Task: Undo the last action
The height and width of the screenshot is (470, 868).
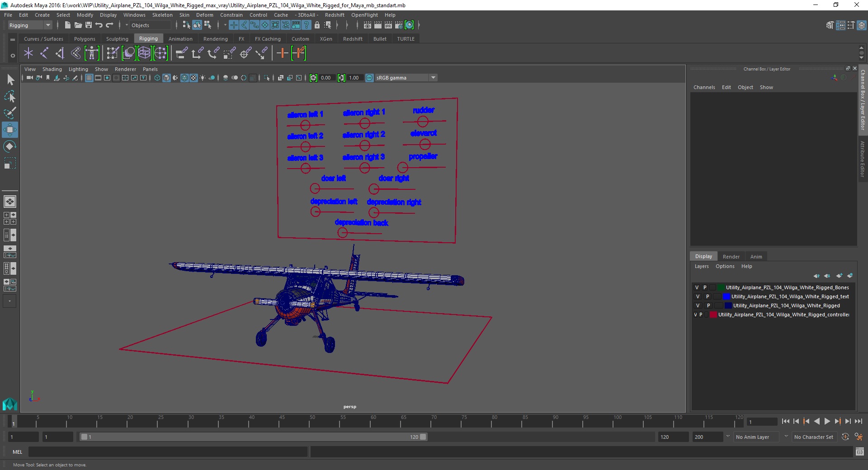Action: [x=99, y=25]
